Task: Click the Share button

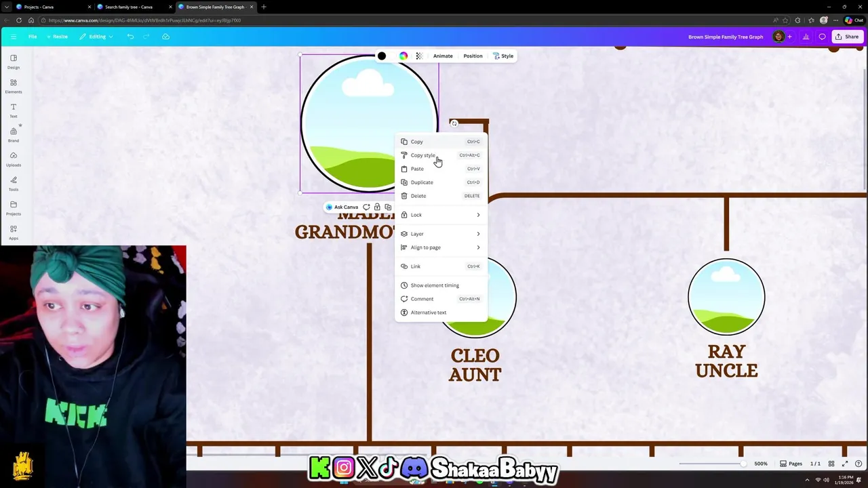Action: pos(847,37)
